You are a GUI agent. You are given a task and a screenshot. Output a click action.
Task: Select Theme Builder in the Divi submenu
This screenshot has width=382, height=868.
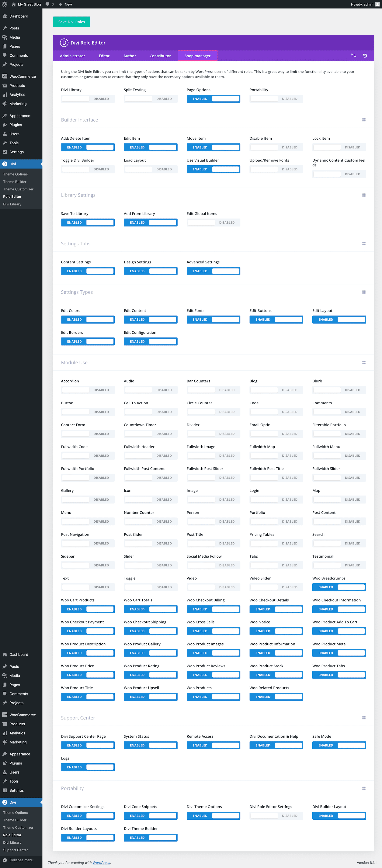tap(14, 182)
